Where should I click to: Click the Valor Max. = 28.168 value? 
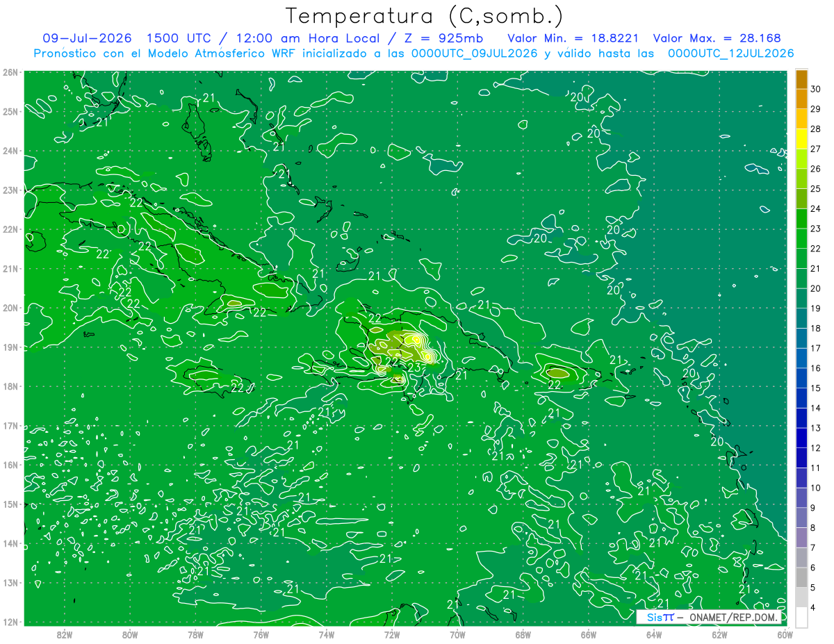[x=717, y=38]
